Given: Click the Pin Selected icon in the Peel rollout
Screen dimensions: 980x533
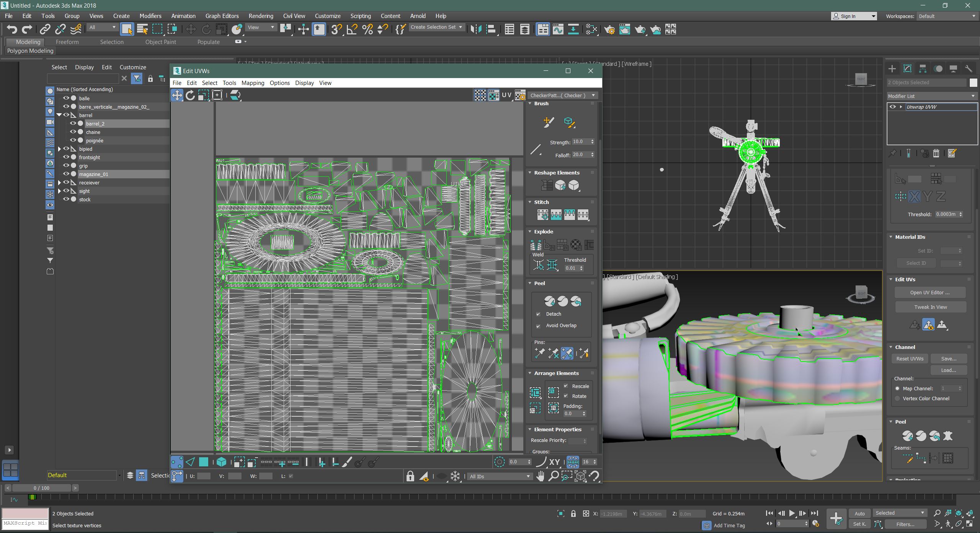Looking at the screenshot, I should (539, 352).
